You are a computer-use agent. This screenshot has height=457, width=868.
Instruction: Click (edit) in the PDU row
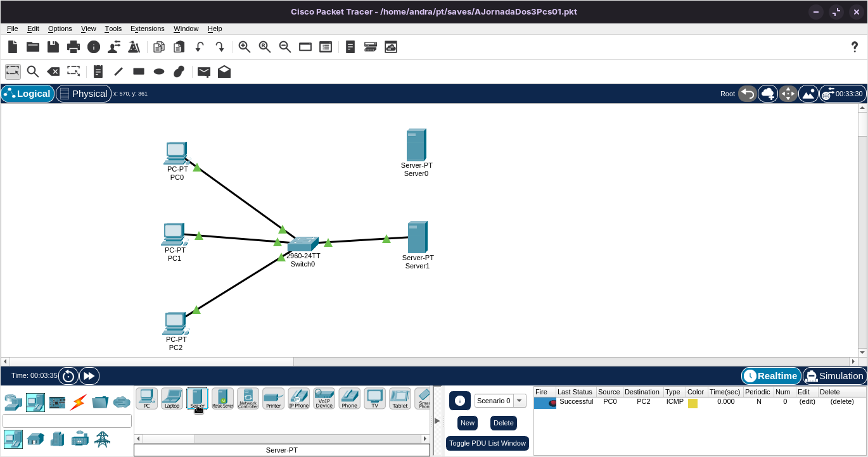[x=807, y=401]
